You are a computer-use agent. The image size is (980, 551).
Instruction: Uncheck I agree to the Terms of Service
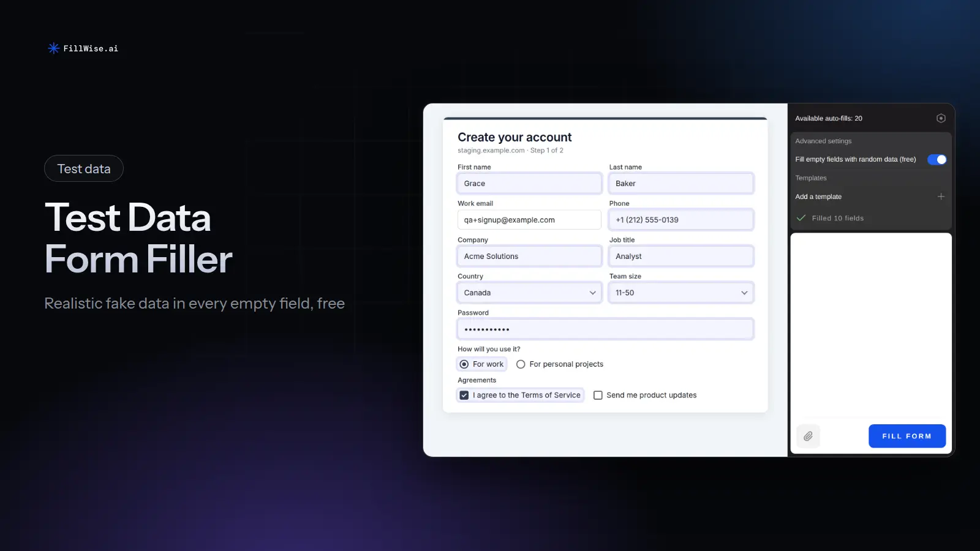point(464,395)
